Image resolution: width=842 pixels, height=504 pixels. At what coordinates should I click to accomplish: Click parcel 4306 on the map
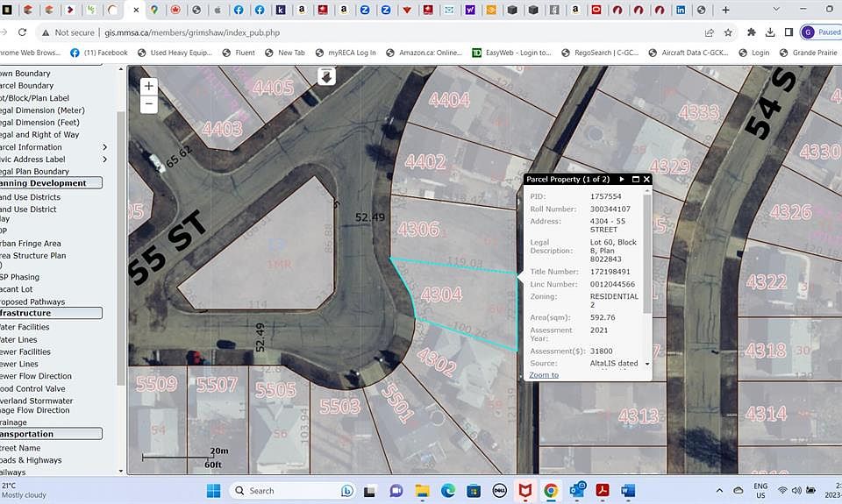coord(418,230)
